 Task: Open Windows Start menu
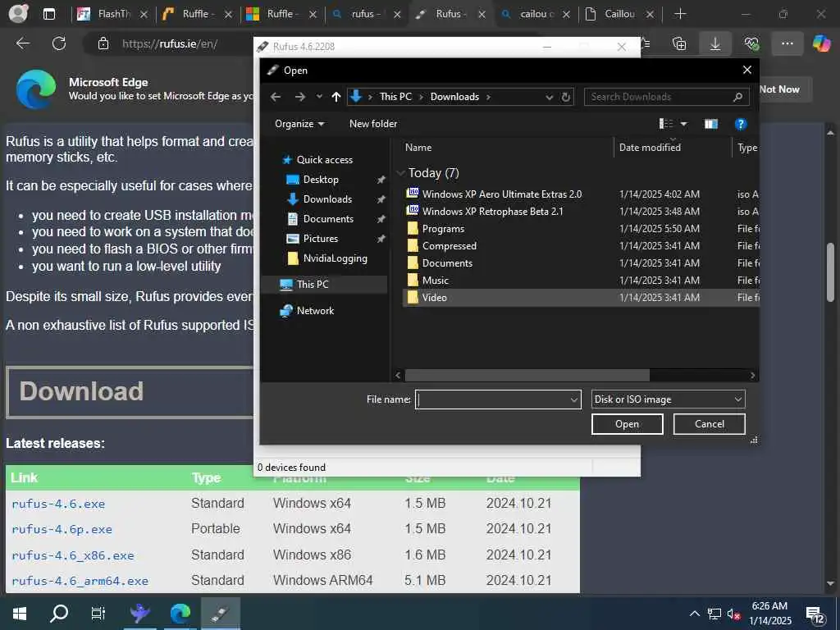click(x=20, y=614)
